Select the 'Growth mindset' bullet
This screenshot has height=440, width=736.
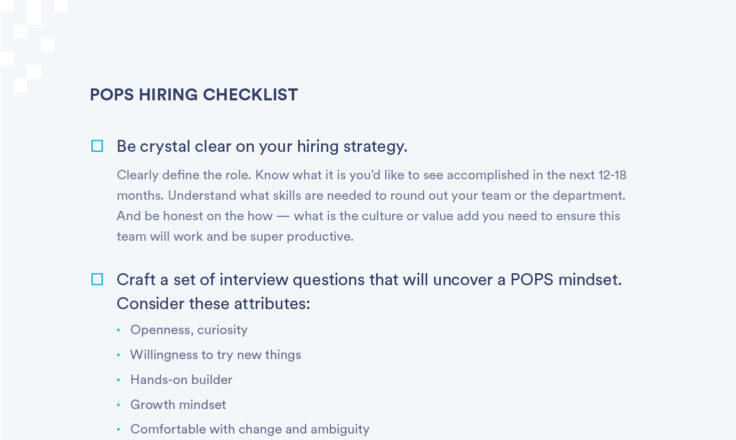(x=178, y=404)
